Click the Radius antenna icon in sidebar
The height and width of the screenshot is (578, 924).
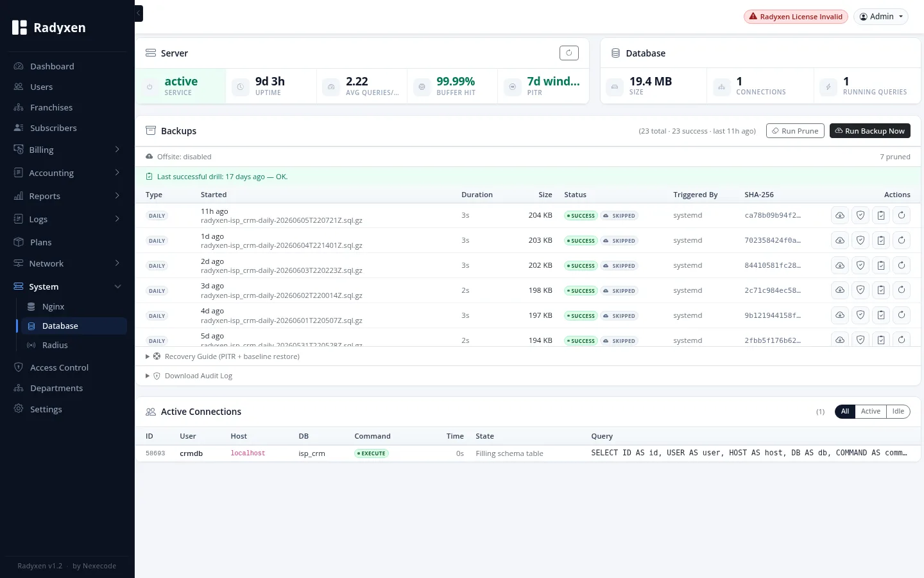31,346
